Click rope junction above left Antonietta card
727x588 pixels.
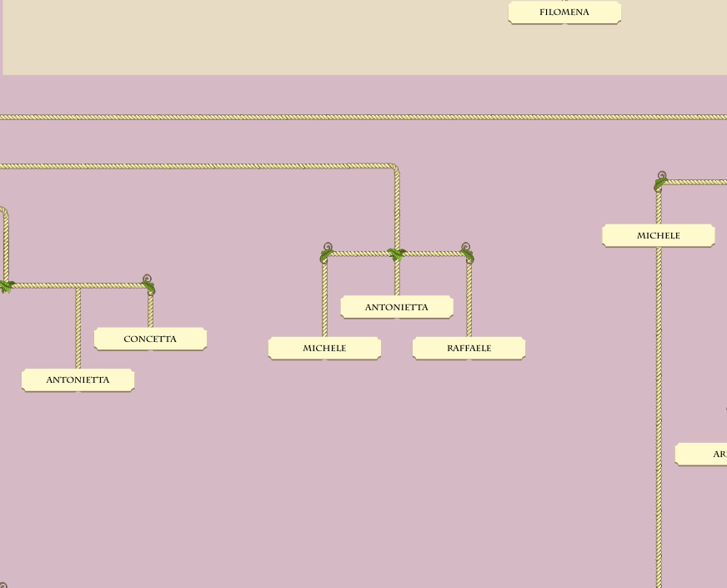click(x=78, y=286)
